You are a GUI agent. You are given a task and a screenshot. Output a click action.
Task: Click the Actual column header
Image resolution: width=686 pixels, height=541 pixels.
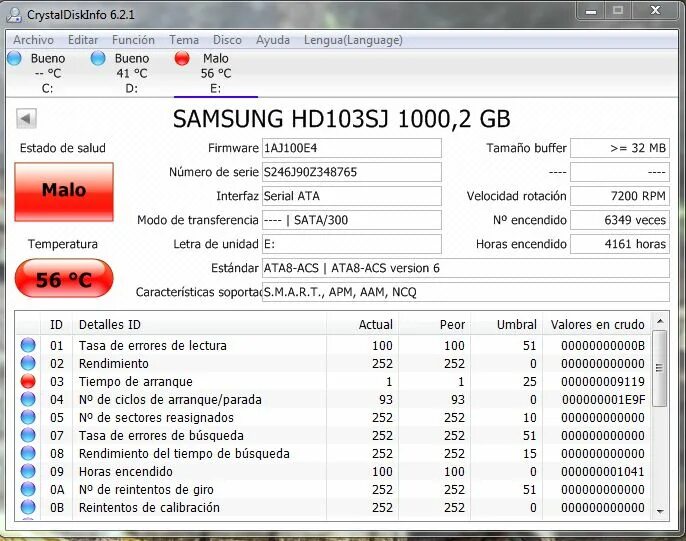(x=362, y=325)
